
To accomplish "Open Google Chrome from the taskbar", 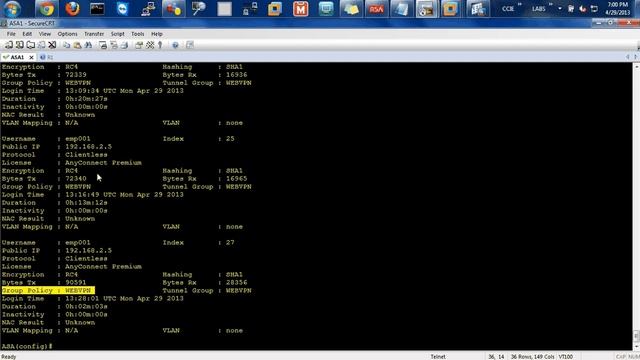I will (46, 9).
